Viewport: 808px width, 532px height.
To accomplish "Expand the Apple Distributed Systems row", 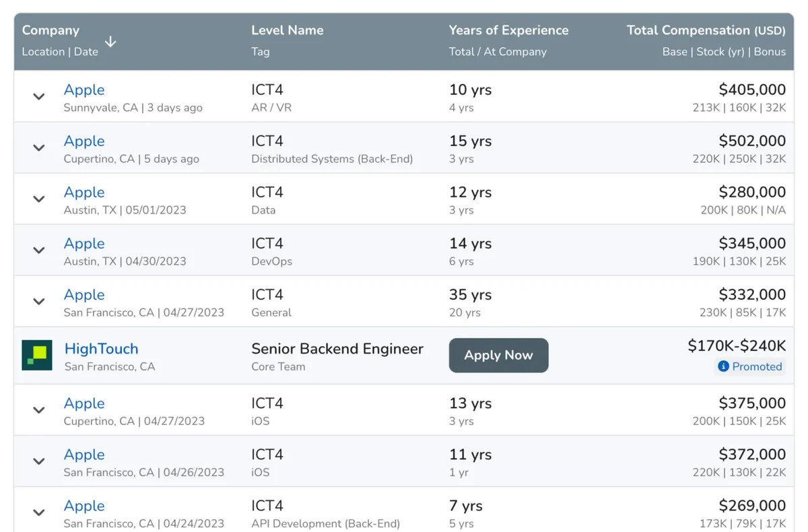I will point(39,148).
